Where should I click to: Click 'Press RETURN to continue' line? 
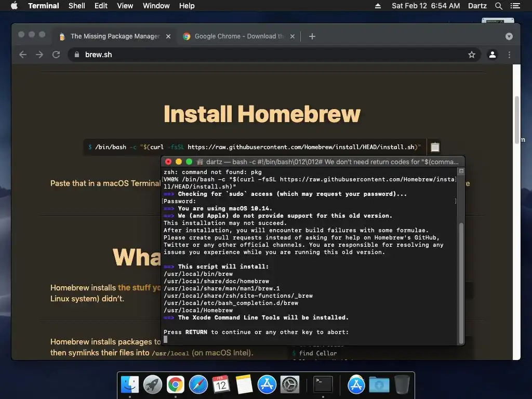[x=256, y=332]
